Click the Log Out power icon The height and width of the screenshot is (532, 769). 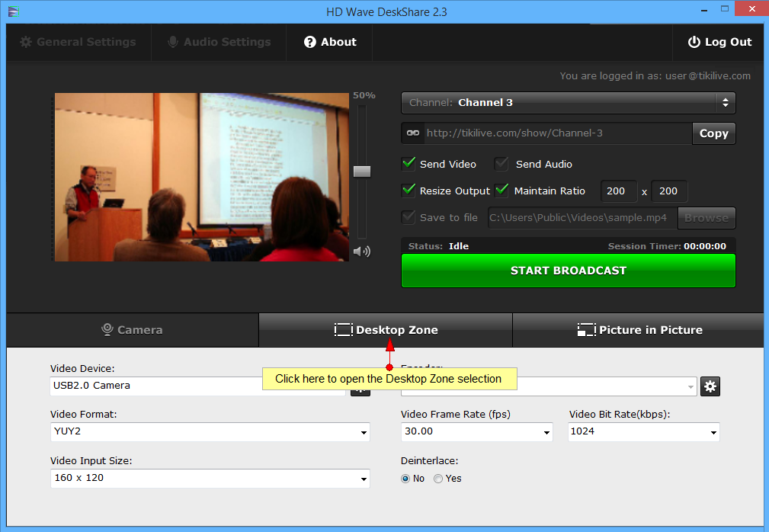tap(694, 42)
